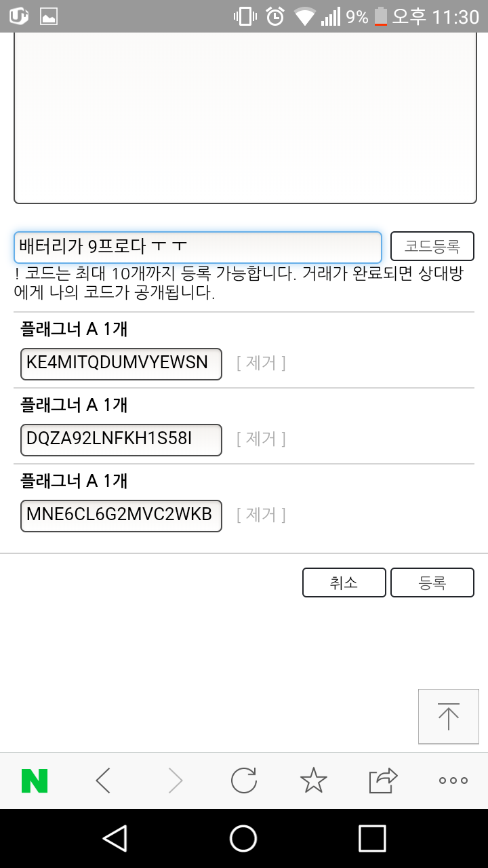Tap the Android back triangle button
488x868 pixels.
click(115, 838)
